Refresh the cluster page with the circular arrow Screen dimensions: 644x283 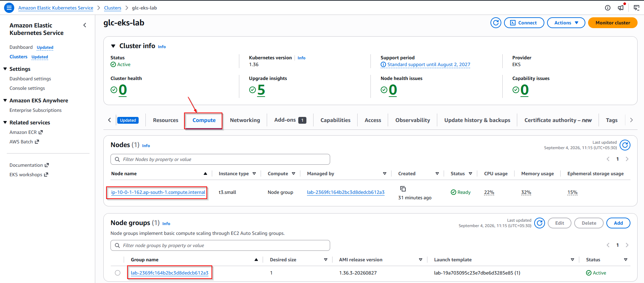point(496,23)
